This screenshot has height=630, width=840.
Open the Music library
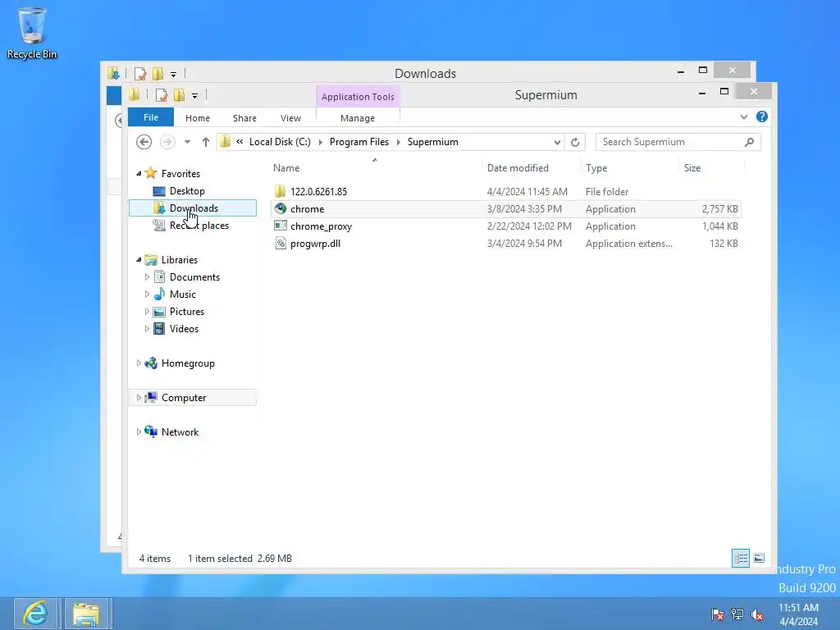(x=183, y=294)
